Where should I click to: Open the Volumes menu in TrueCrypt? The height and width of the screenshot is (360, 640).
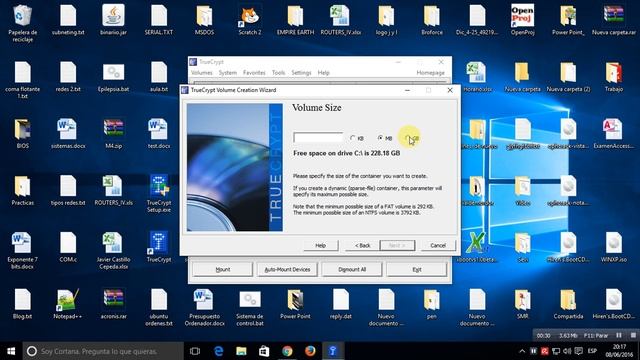pyautogui.click(x=202, y=73)
